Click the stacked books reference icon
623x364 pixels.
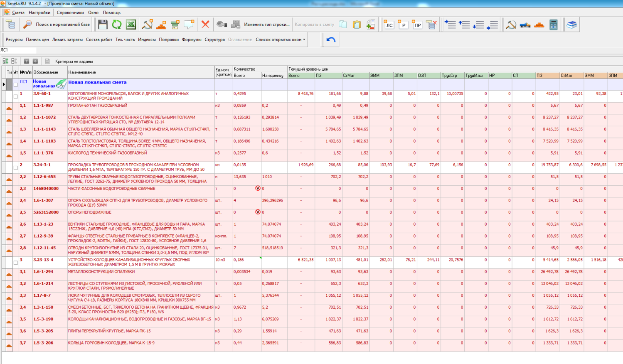click(x=572, y=25)
